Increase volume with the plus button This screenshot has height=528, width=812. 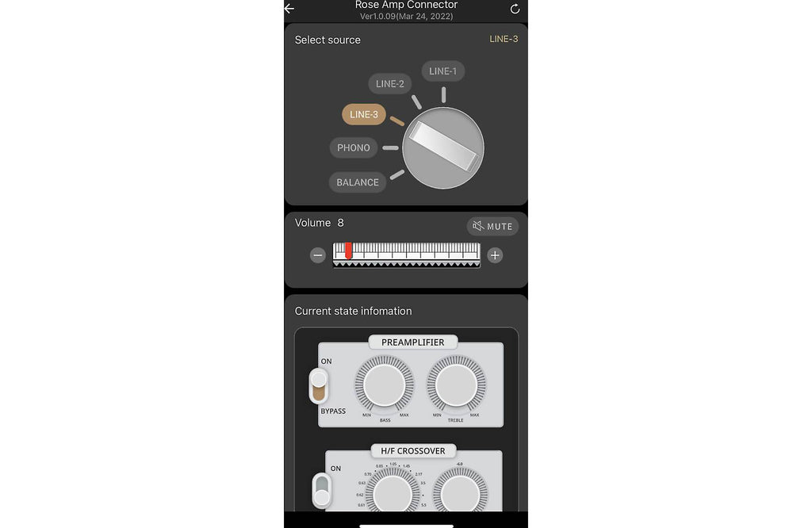pyautogui.click(x=495, y=255)
